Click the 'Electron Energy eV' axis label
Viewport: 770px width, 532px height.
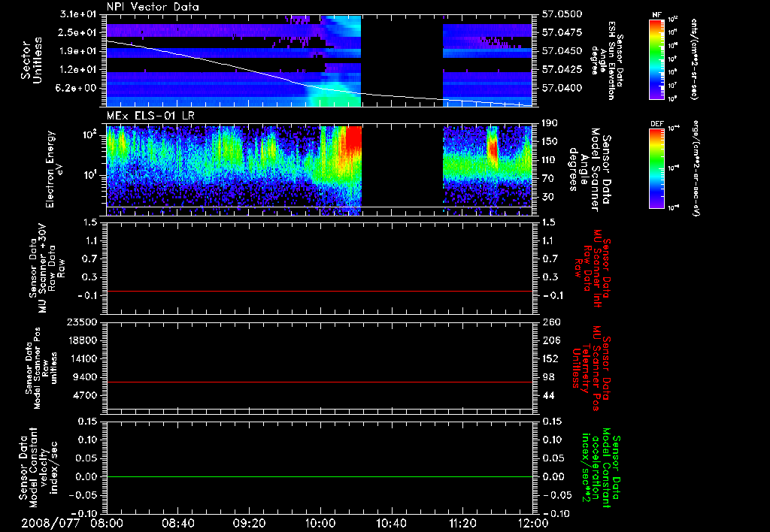coord(54,169)
